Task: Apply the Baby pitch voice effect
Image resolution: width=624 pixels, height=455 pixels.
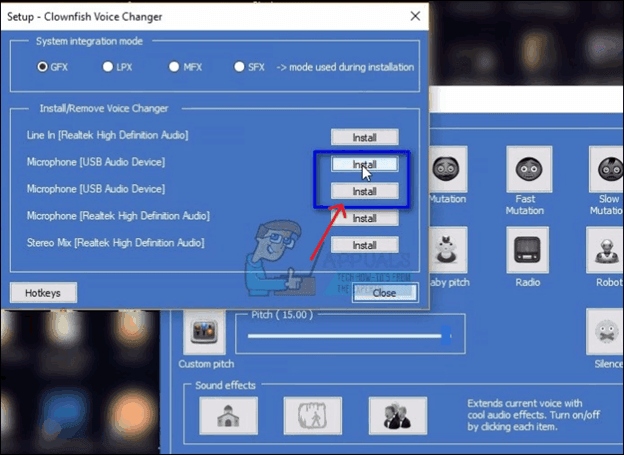Action: tap(447, 250)
